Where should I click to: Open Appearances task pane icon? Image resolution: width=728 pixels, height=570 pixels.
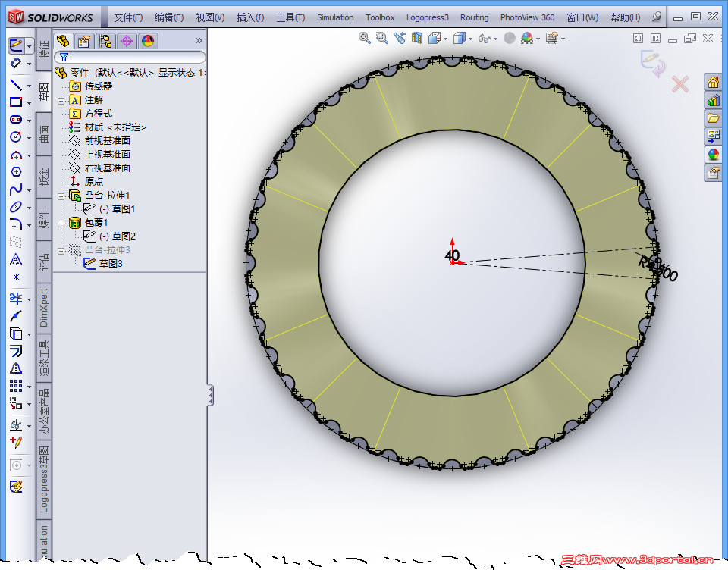(713, 154)
